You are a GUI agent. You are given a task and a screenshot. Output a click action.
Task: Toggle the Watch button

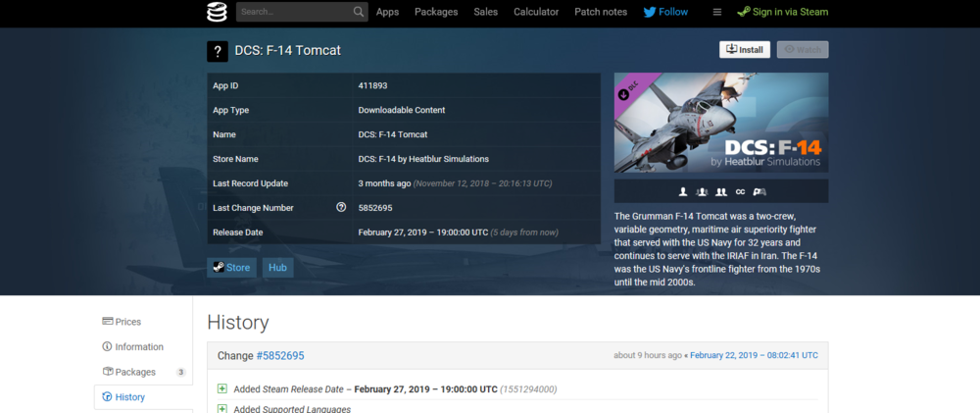(803, 49)
